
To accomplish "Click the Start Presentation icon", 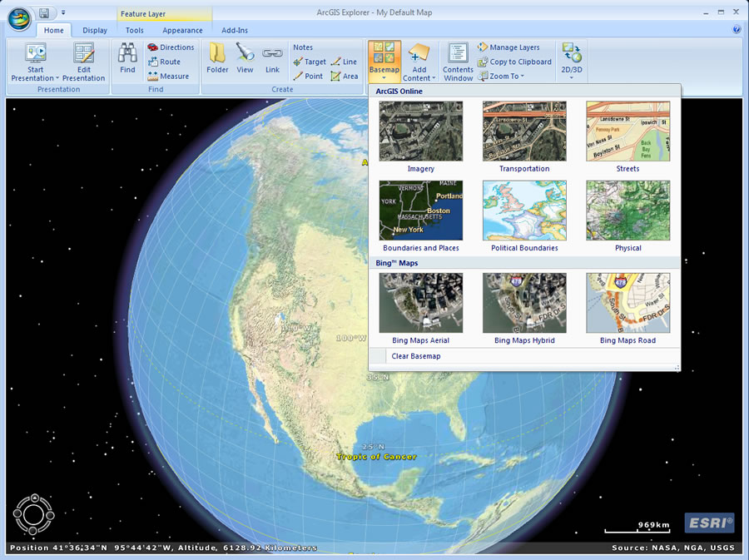I will click(x=35, y=53).
